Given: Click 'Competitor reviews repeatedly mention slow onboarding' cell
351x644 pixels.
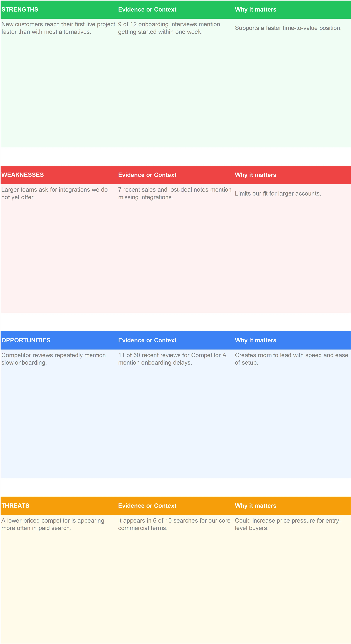Looking at the screenshot, I should (x=59, y=359).
